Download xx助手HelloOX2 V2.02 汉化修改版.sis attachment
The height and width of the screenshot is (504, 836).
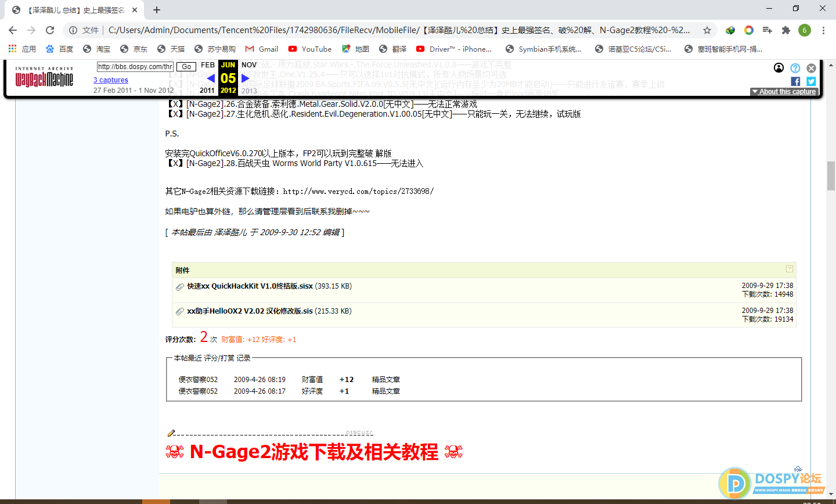tap(250, 311)
